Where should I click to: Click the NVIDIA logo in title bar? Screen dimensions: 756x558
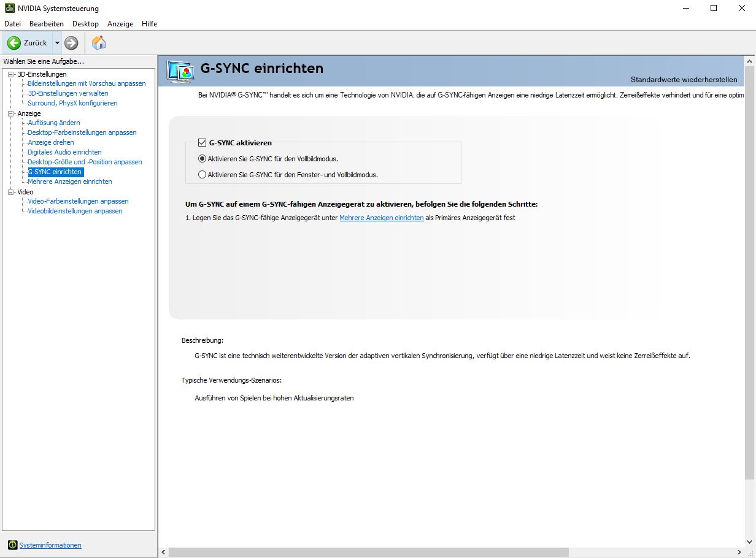(9, 8)
